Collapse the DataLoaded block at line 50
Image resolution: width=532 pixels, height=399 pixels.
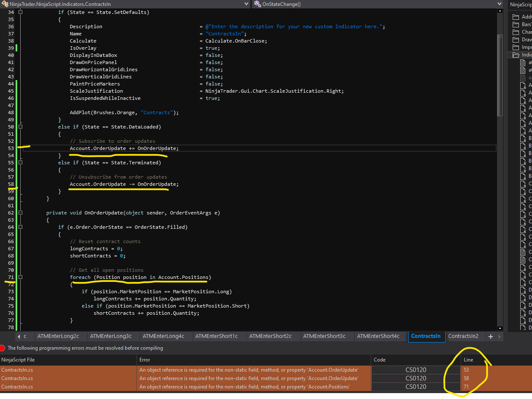coord(20,127)
